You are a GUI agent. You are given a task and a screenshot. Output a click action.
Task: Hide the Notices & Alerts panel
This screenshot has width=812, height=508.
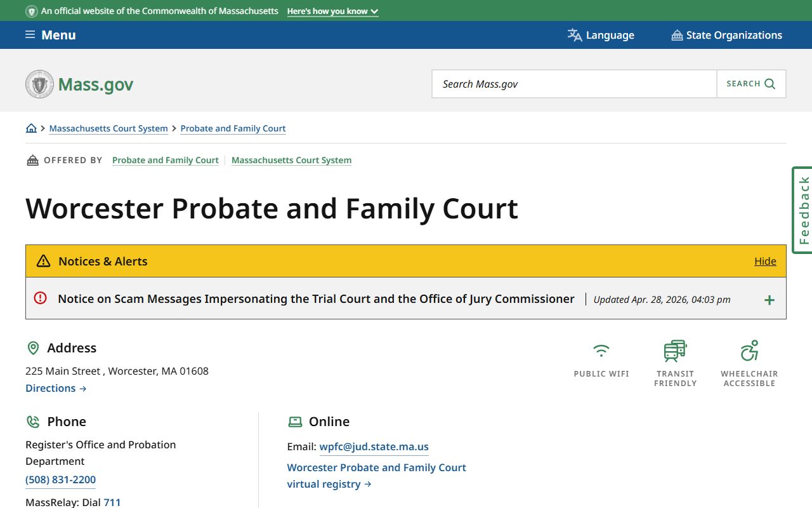tap(765, 261)
